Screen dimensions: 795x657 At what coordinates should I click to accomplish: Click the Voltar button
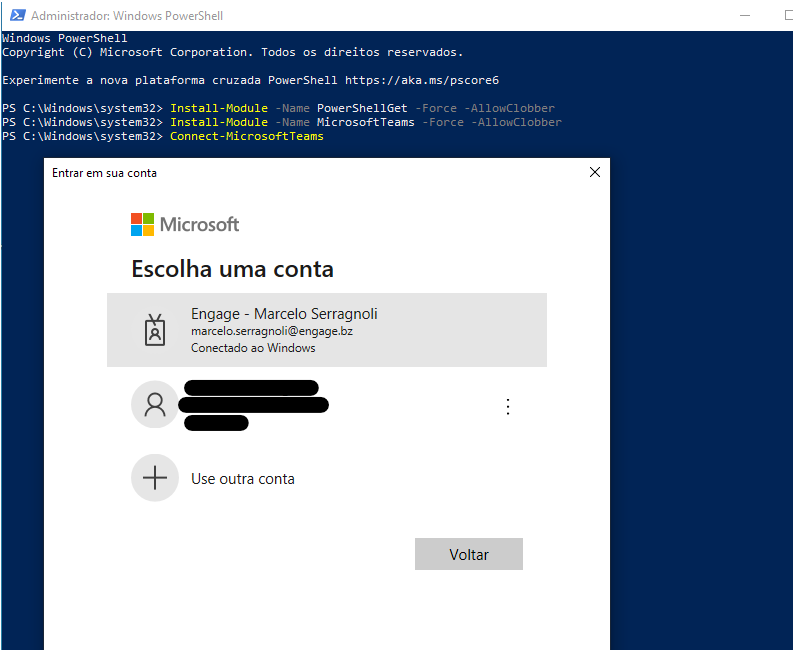point(468,554)
